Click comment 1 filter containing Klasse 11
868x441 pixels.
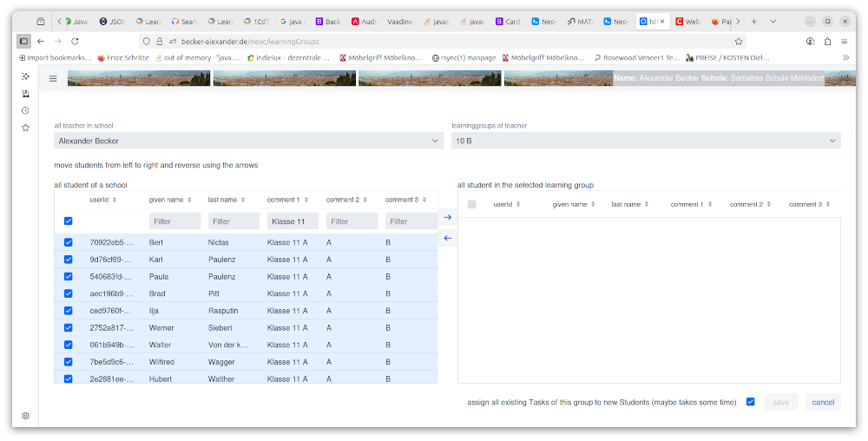coord(293,221)
